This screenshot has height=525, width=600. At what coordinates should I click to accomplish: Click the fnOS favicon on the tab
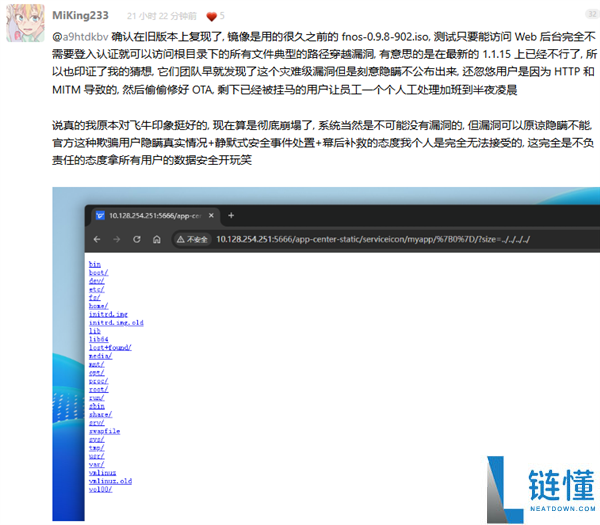click(x=100, y=215)
